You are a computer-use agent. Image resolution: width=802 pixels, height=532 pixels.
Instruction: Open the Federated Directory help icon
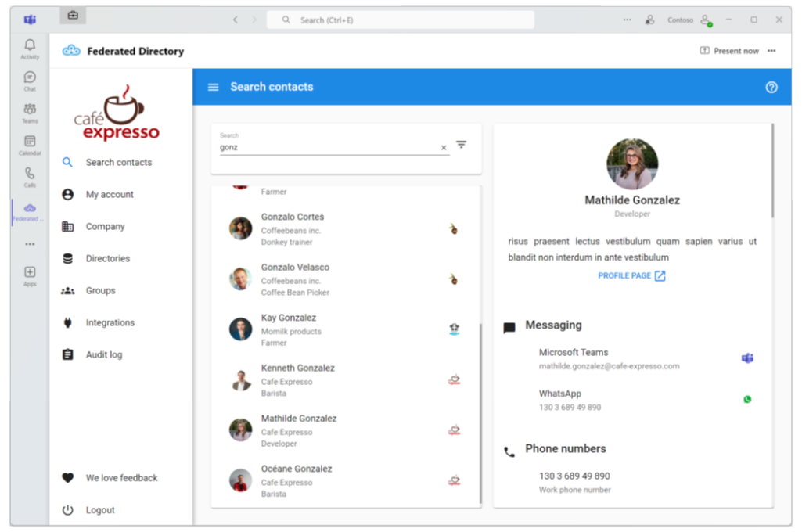point(771,87)
